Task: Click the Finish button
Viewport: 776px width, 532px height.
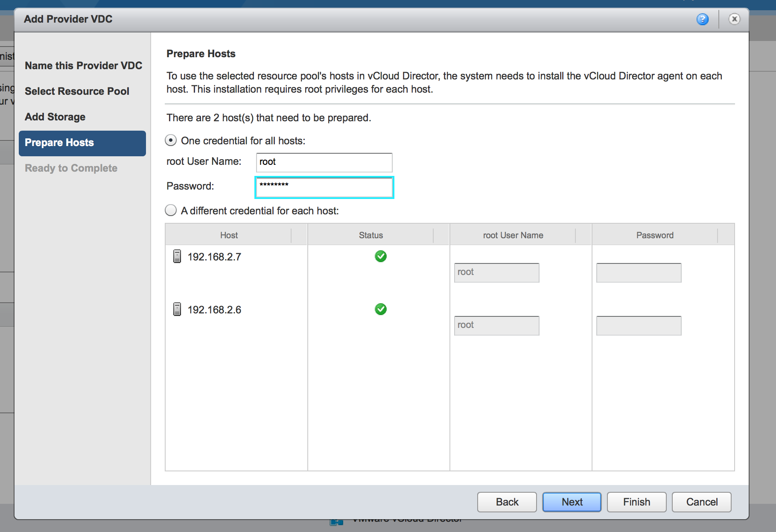Action: click(636, 502)
